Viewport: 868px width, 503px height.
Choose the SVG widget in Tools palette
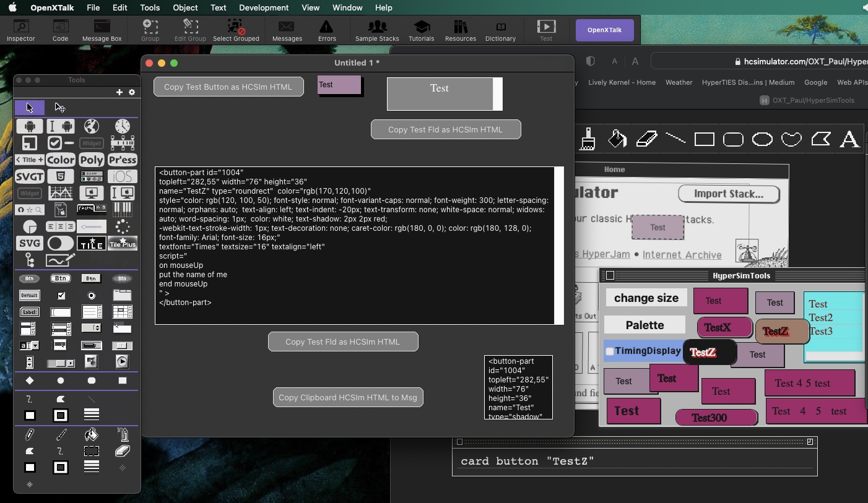coord(30,243)
